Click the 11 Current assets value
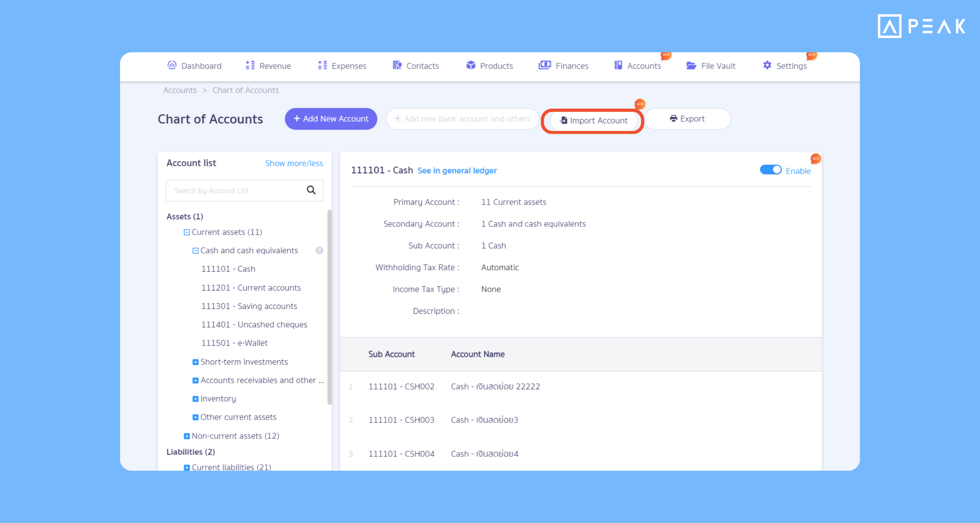 (514, 202)
